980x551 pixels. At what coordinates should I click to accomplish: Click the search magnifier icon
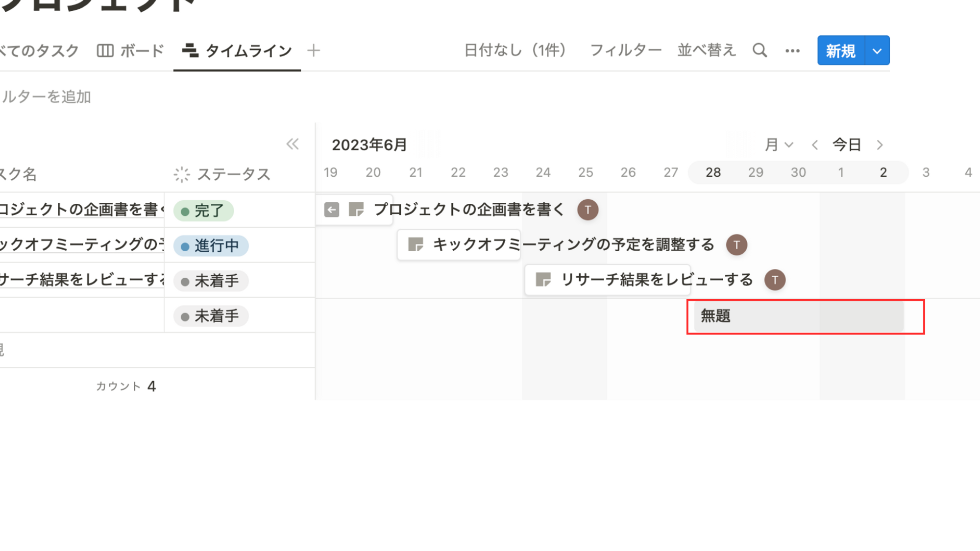click(x=759, y=50)
